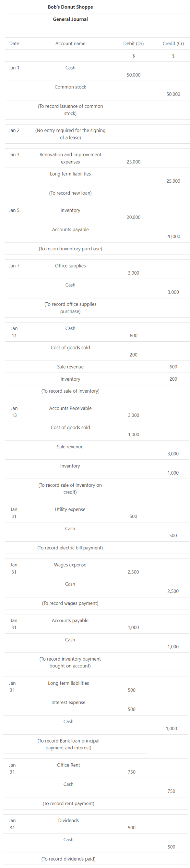Image resolution: width=190 pixels, height=868 pixels.
Task: Click the General Journal heading
Action: coord(70,19)
